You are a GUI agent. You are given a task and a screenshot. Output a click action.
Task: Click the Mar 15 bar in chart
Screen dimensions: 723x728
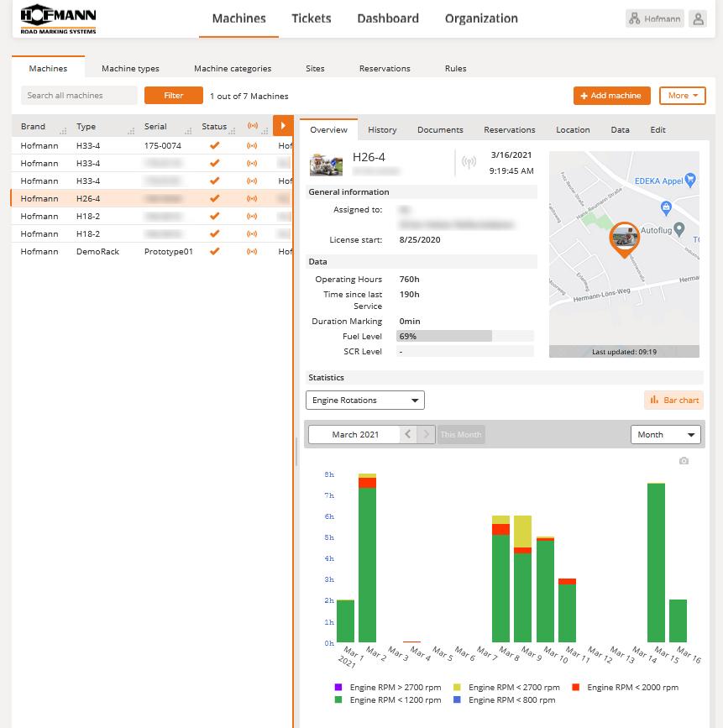pos(656,563)
